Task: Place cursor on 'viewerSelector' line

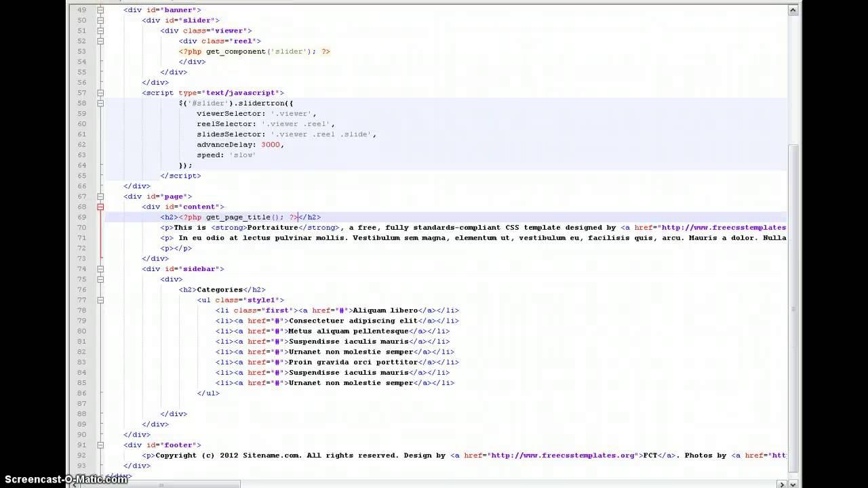Action: point(256,114)
